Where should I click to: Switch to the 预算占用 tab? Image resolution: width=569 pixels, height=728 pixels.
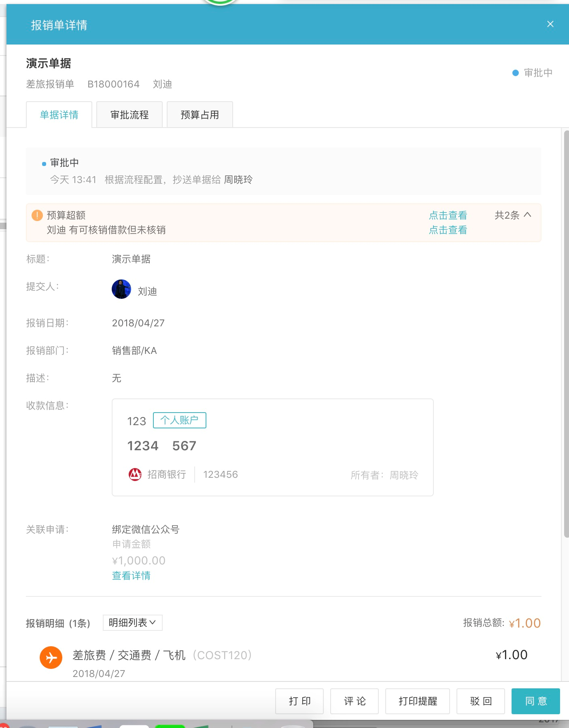(x=200, y=115)
